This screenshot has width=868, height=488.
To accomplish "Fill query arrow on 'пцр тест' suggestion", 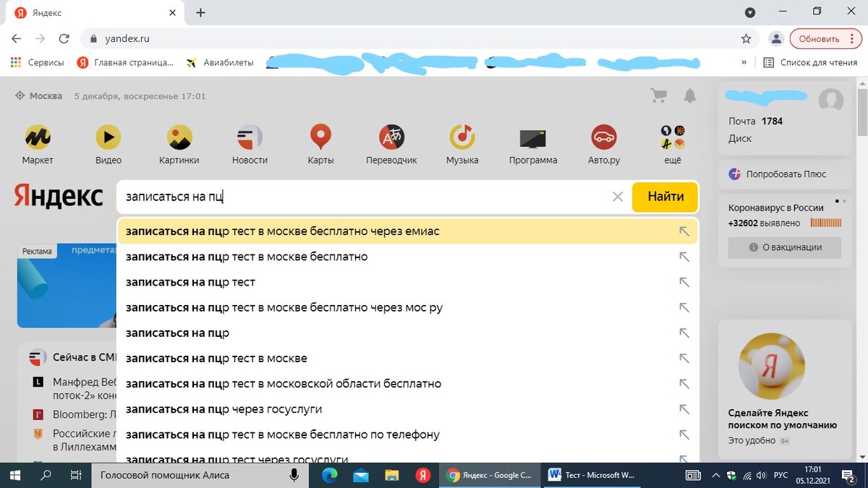I will click(x=684, y=282).
